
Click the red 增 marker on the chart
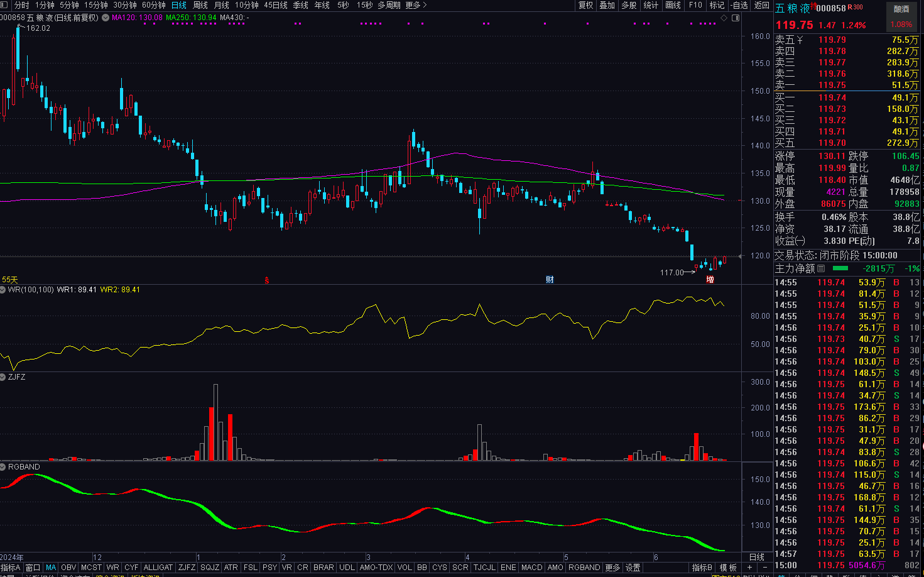click(x=710, y=280)
